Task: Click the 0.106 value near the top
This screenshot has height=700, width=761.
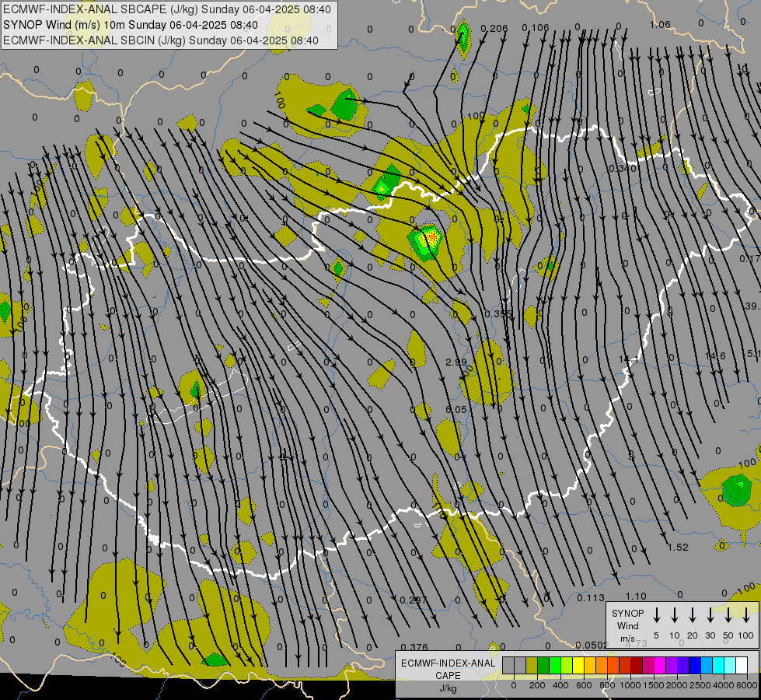Action: 536,28
